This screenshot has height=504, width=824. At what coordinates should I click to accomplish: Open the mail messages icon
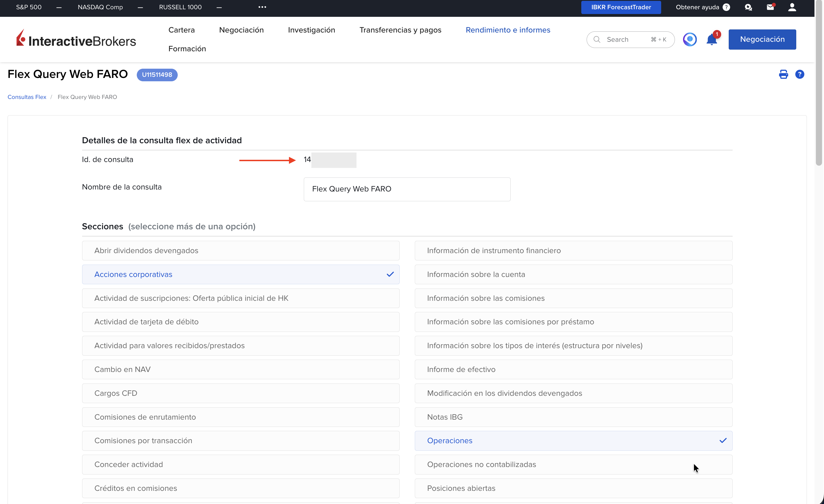(770, 7)
